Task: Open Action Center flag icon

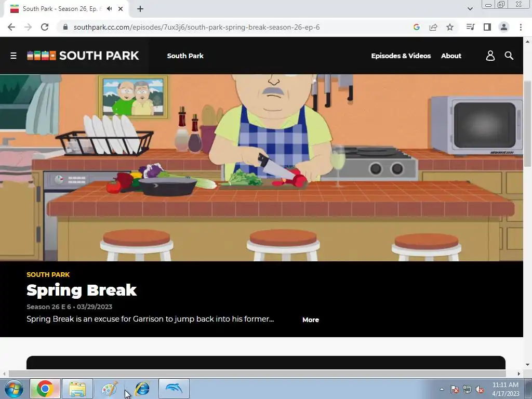Action: coord(454,389)
